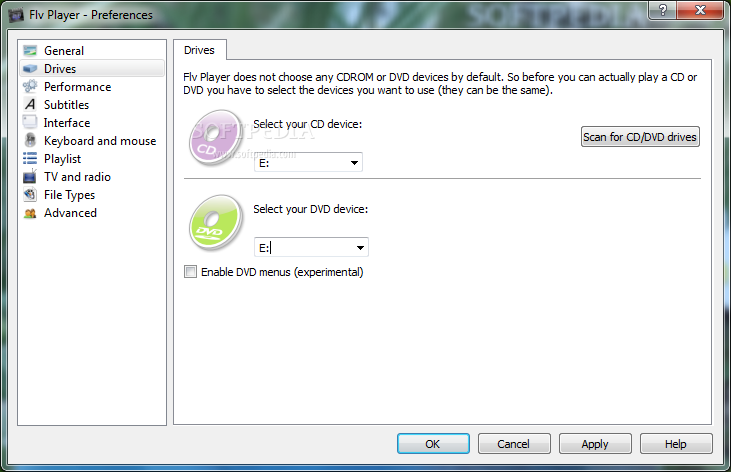Select the Performance gears icon

[30, 86]
